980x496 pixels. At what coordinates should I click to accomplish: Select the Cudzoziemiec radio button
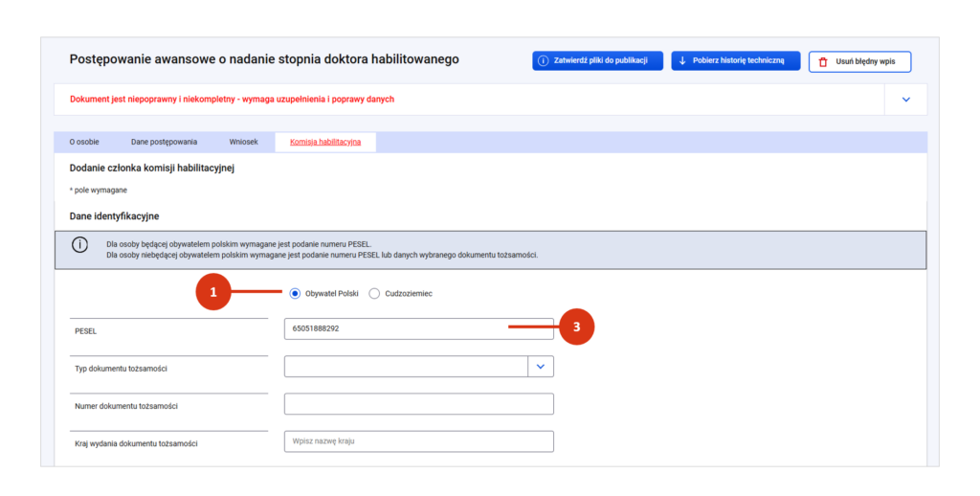coord(374,294)
